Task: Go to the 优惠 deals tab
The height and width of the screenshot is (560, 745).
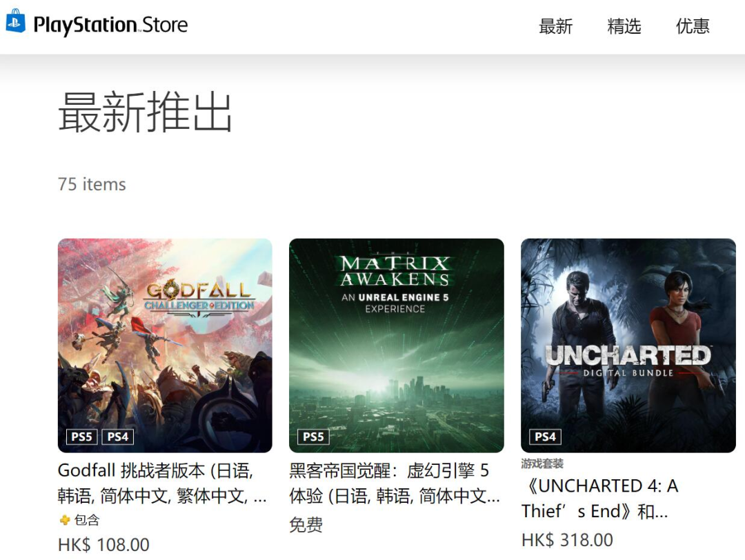Action: [x=693, y=26]
